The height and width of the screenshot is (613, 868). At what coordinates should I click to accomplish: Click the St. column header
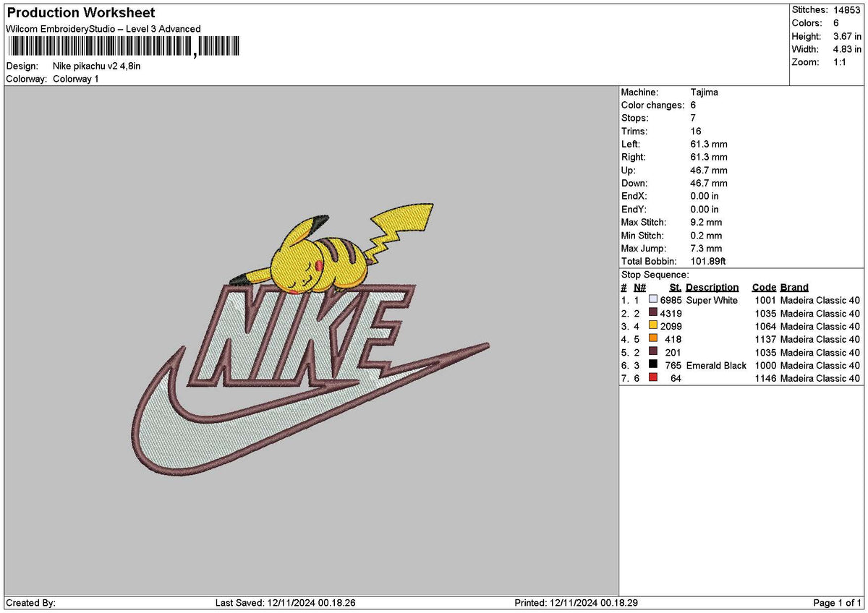click(674, 287)
